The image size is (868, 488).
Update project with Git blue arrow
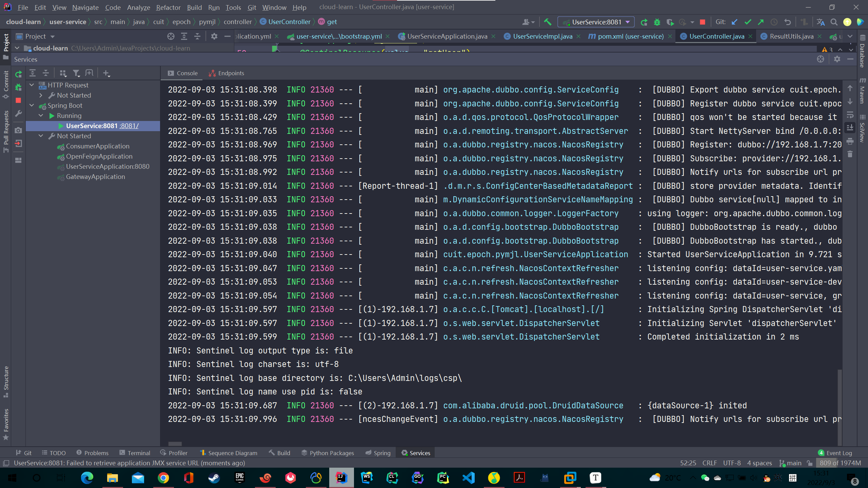[734, 22]
